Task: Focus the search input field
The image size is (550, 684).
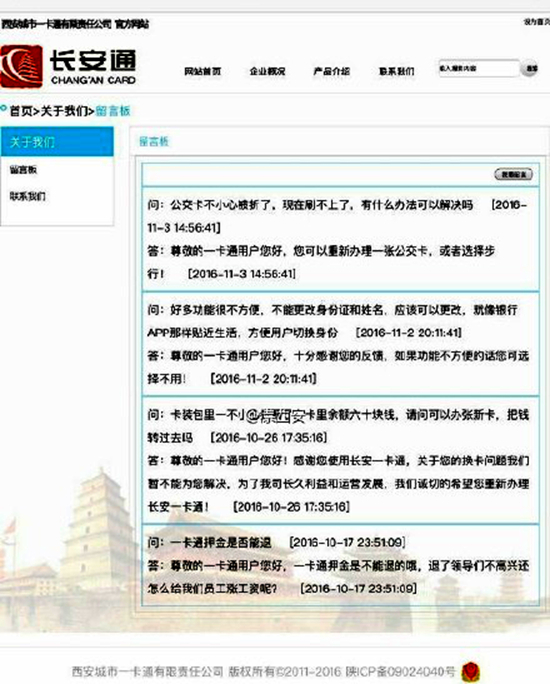Action: (x=478, y=68)
